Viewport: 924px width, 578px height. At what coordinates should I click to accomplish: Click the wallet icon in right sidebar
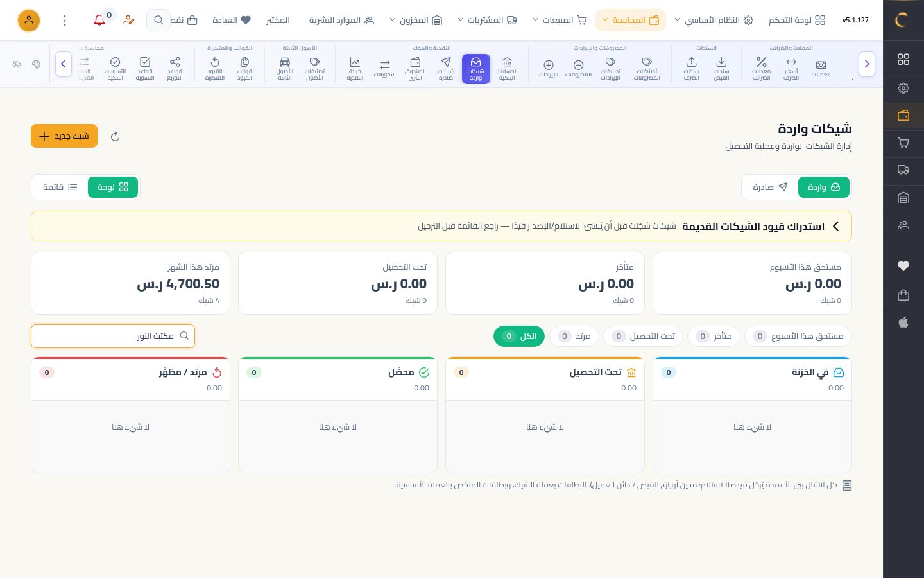[x=903, y=116]
